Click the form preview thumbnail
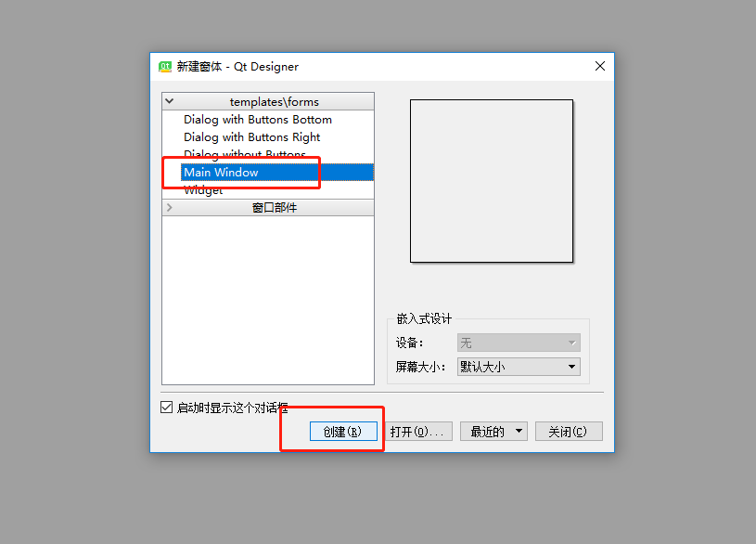Screen dimensions: 756x544 click(492, 181)
